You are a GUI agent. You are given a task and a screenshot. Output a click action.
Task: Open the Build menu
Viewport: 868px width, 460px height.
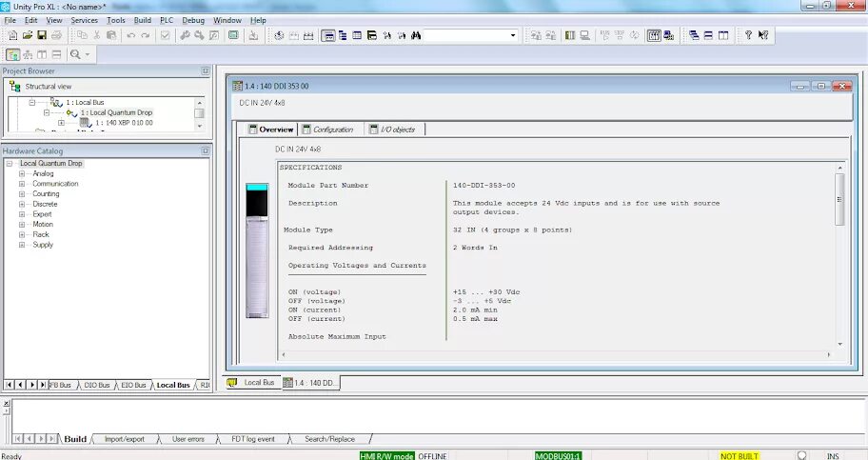[x=142, y=20]
